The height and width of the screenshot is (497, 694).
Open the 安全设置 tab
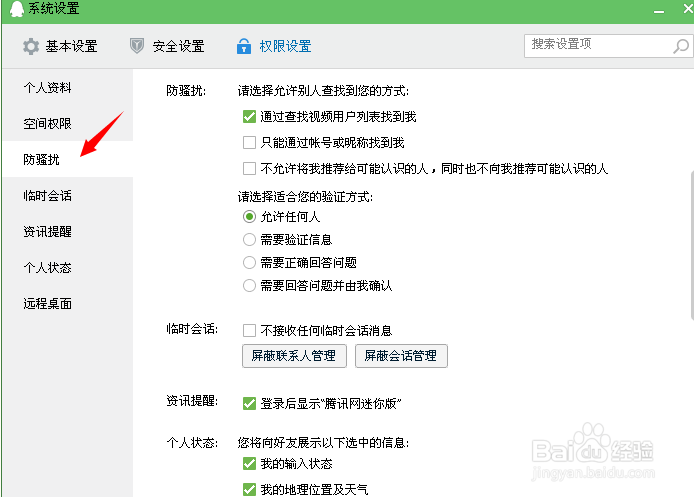(x=167, y=46)
